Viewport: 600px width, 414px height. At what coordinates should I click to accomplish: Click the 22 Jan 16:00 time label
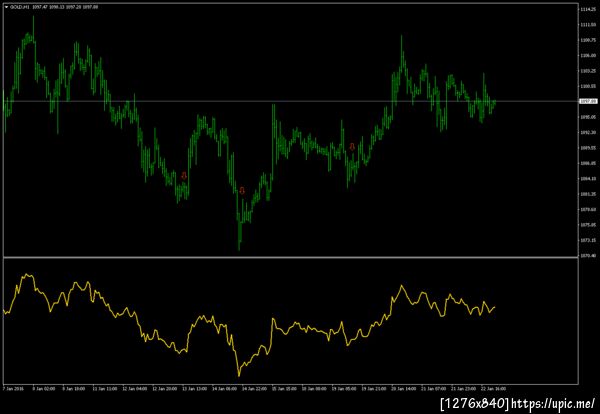494,389
